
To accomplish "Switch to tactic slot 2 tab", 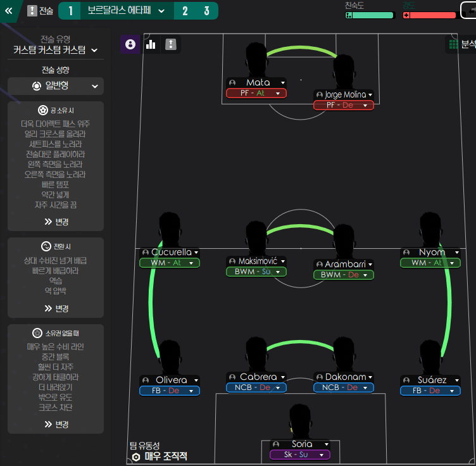I will 185,11.
